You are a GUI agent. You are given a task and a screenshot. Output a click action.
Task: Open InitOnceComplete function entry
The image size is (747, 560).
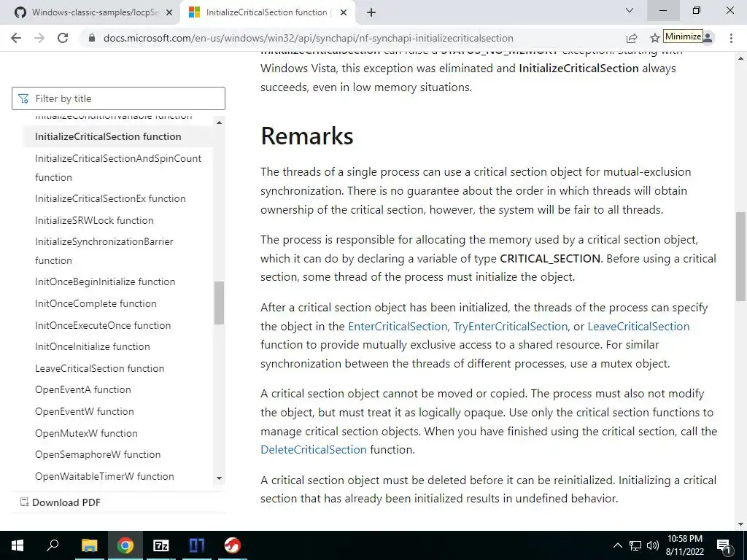pyautogui.click(x=96, y=304)
